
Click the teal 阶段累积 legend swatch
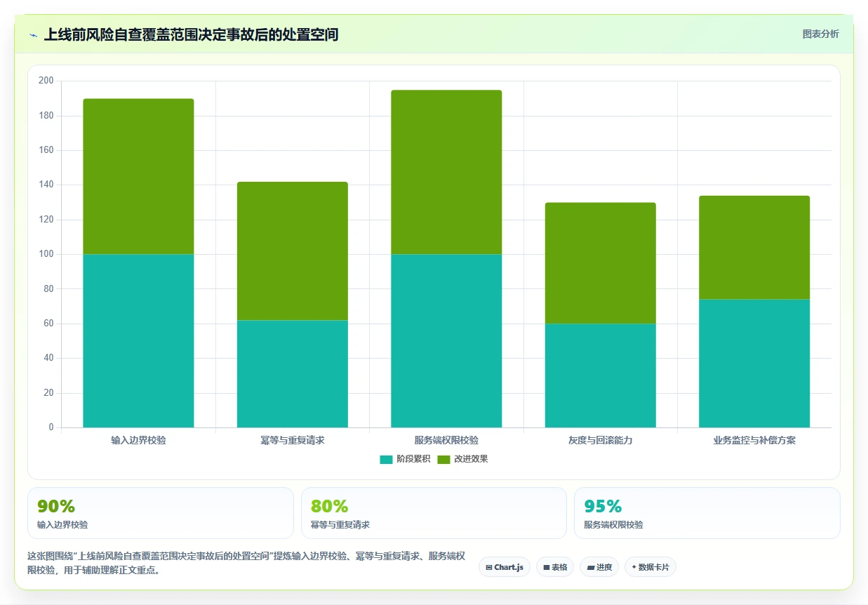click(386, 459)
